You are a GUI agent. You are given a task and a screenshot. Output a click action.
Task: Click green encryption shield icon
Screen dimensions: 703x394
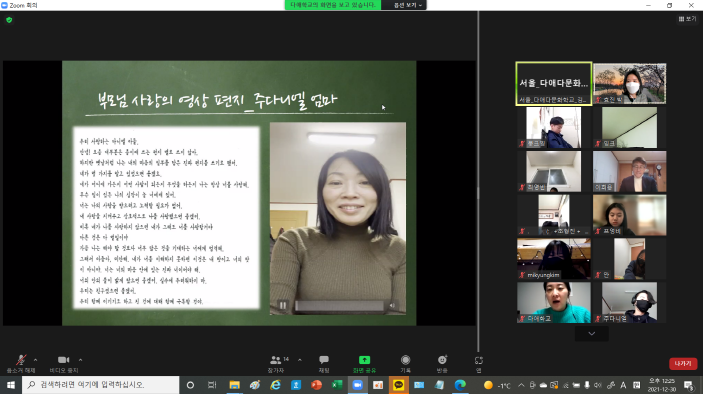click(x=9, y=20)
